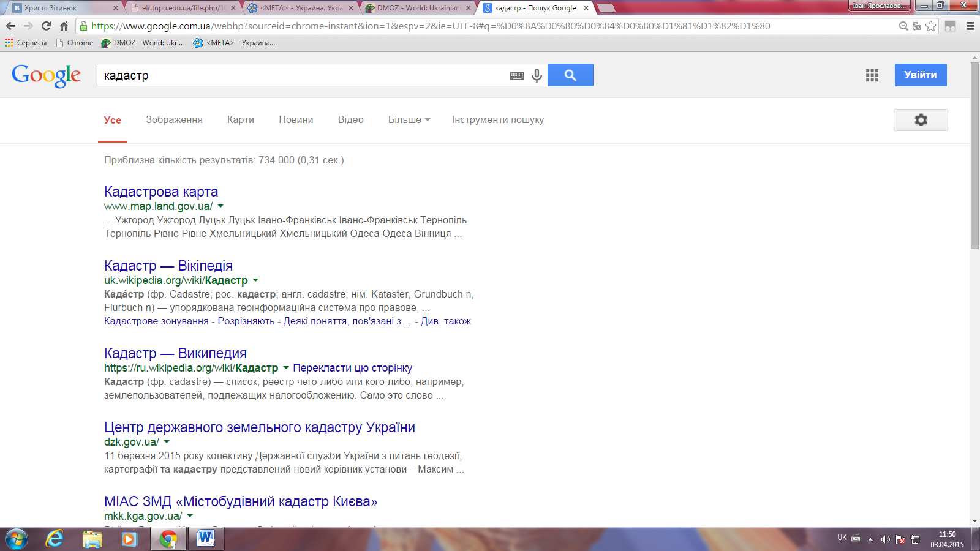Open Інструменти пошуку
Viewport: 980px width, 551px height.
pyautogui.click(x=498, y=120)
